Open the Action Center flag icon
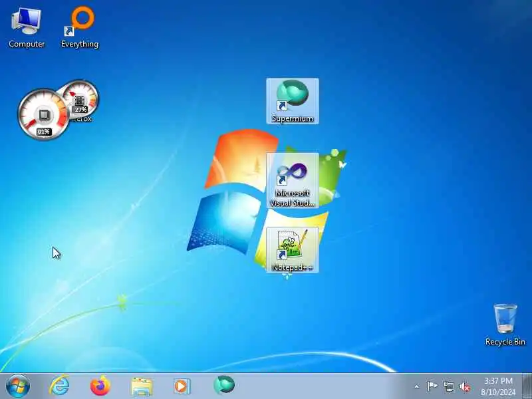This screenshot has width=532, height=399. [x=432, y=386]
